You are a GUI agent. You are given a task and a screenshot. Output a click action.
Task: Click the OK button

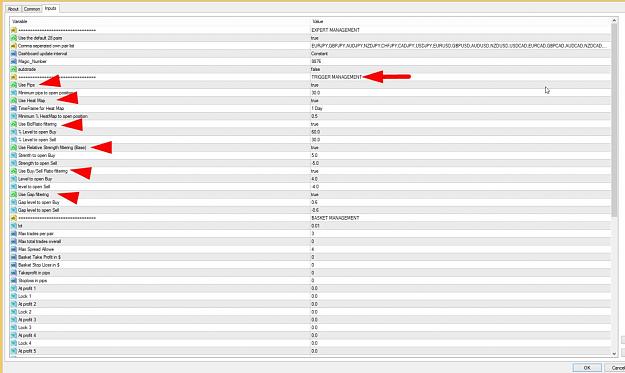click(587, 367)
